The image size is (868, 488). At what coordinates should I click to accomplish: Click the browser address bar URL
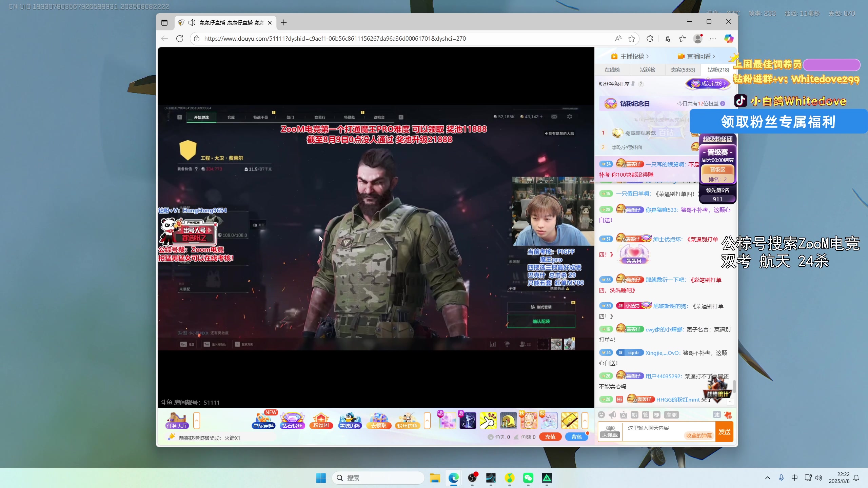[335, 39]
